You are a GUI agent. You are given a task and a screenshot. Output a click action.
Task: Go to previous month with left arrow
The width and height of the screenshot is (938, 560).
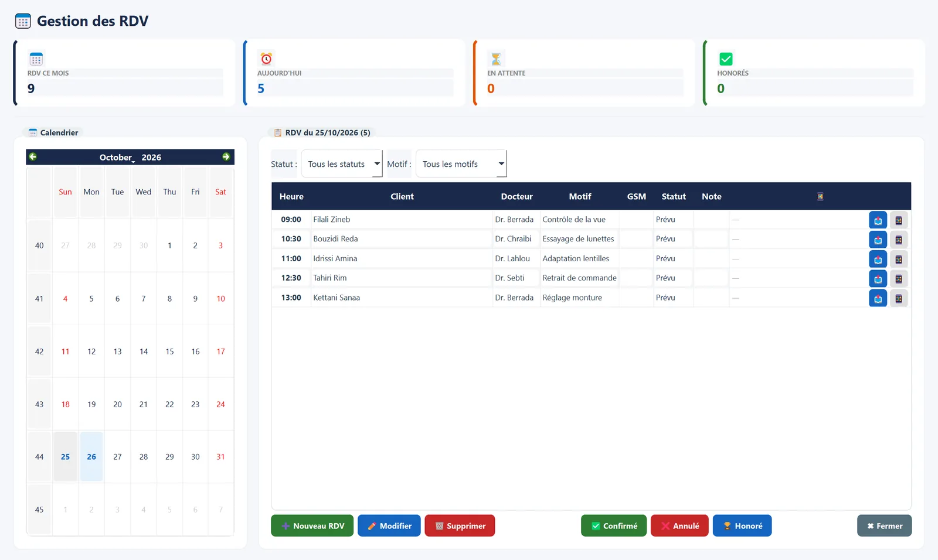click(x=33, y=156)
